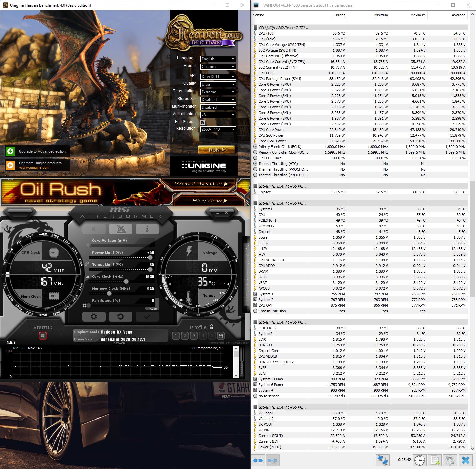476x469 pixels.
Task: Toggle the profile lock icon
Action: coord(212,327)
